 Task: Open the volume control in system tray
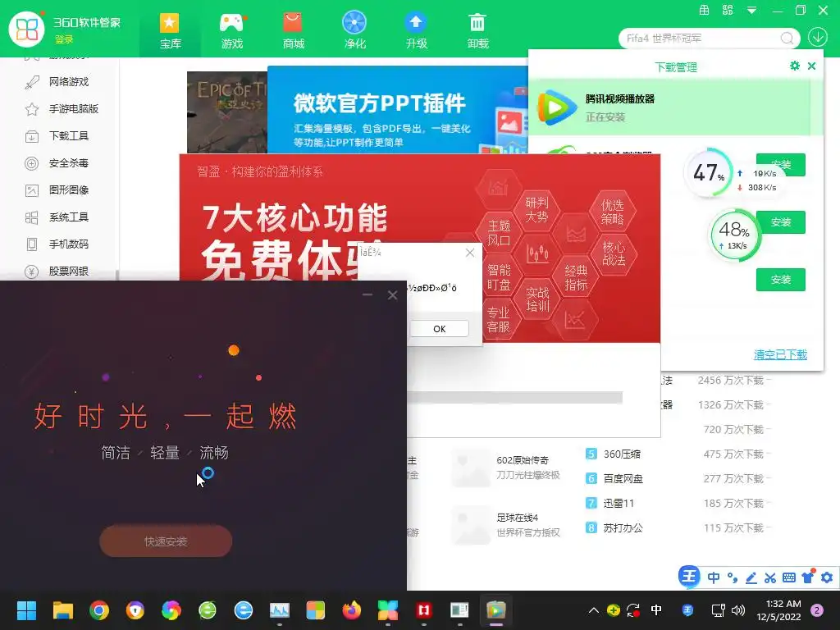coord(738,610)
